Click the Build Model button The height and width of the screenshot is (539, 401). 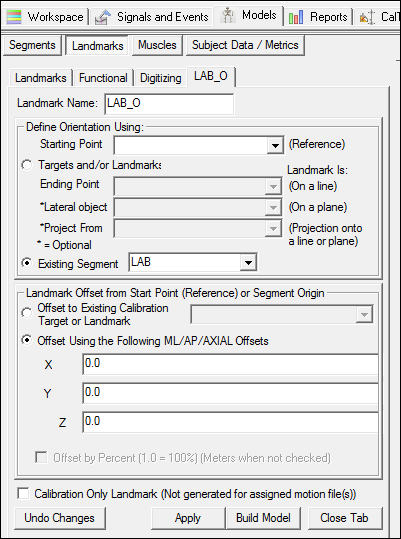[x=263, y=518]
